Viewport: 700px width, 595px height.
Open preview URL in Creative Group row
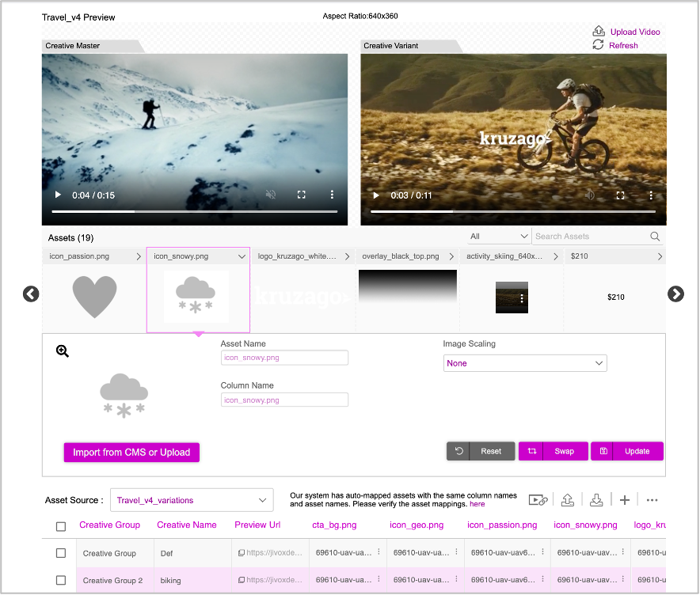270,552
